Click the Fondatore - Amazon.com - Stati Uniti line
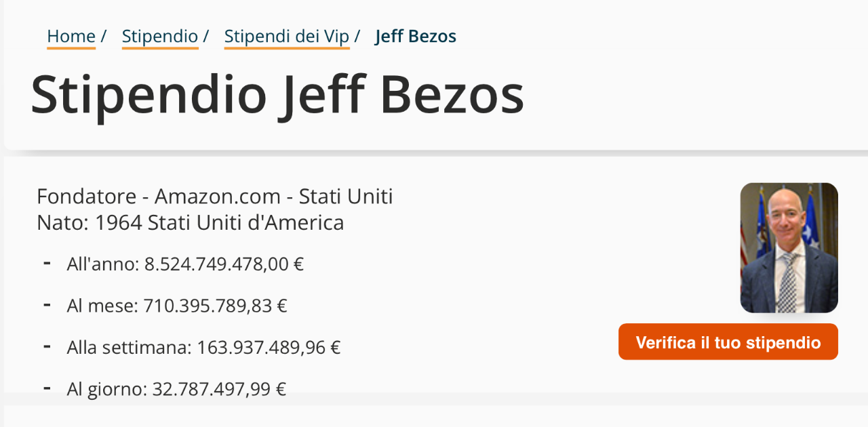Viewport: 868px width, 427px height. coord(215,197)
